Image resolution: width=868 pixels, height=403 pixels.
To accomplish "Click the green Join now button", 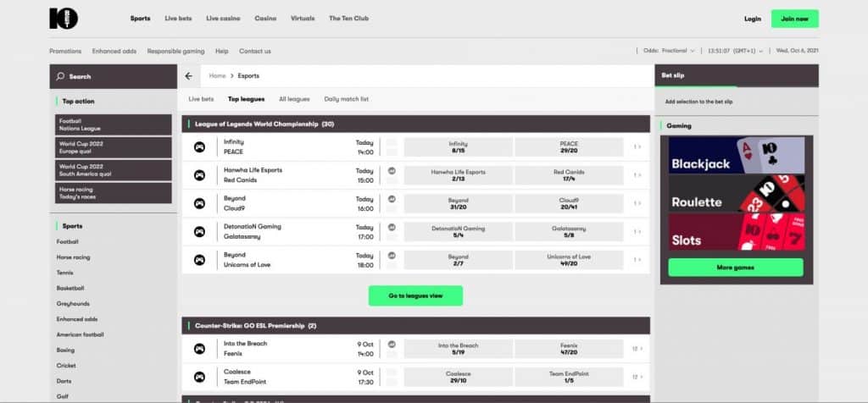I will (794, 19).
